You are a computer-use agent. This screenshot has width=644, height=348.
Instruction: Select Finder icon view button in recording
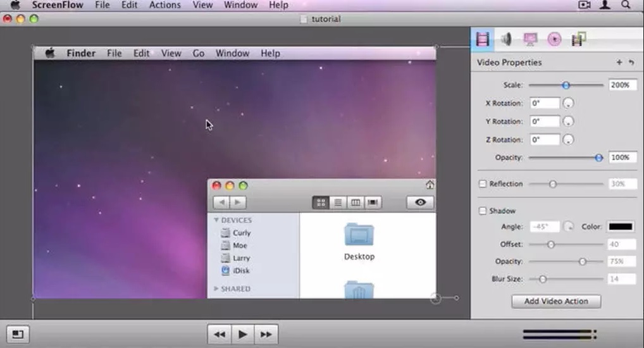[321, 202]
